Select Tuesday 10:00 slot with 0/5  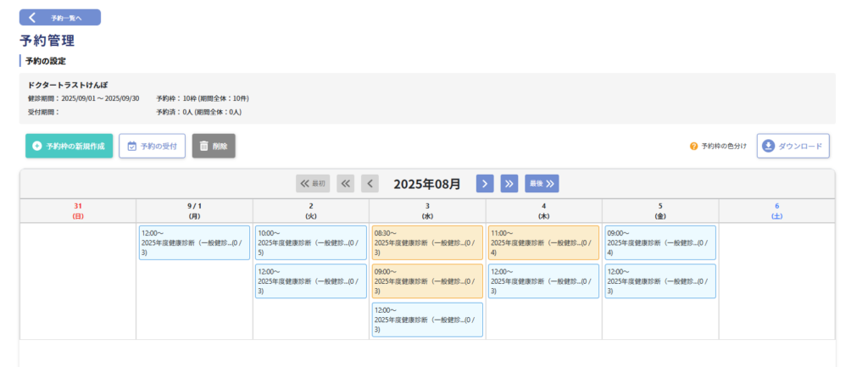(311, 242)
